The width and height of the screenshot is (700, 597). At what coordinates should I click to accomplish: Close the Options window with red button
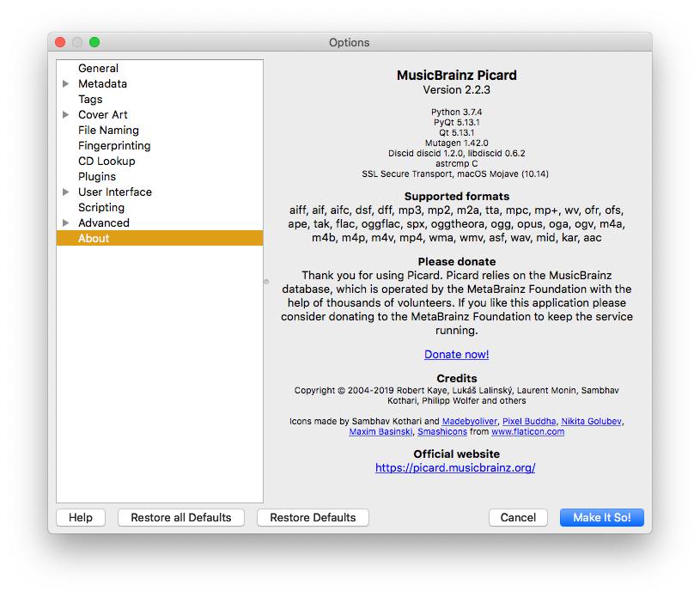(60, 42)
